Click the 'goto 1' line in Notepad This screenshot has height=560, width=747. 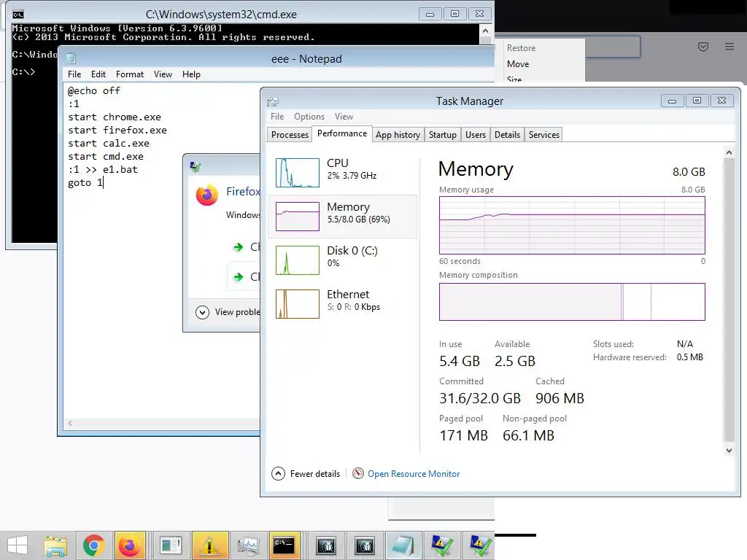(85, 183)
